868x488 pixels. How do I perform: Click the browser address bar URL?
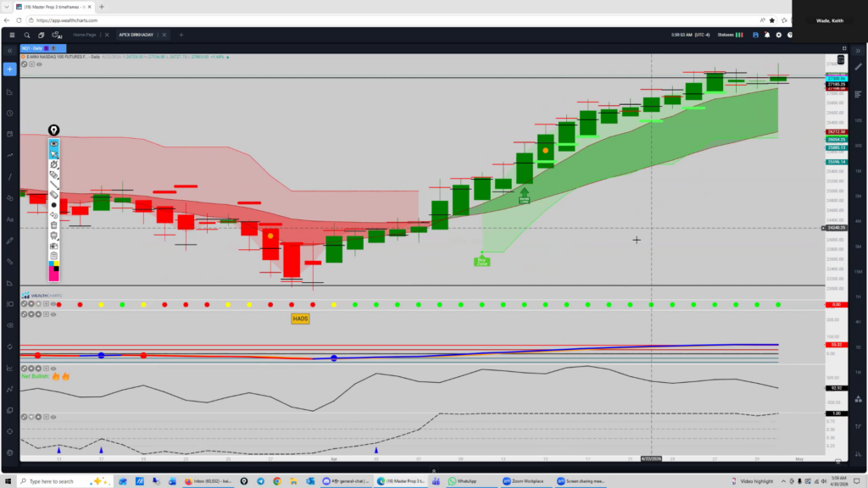(x=67, y=20)
